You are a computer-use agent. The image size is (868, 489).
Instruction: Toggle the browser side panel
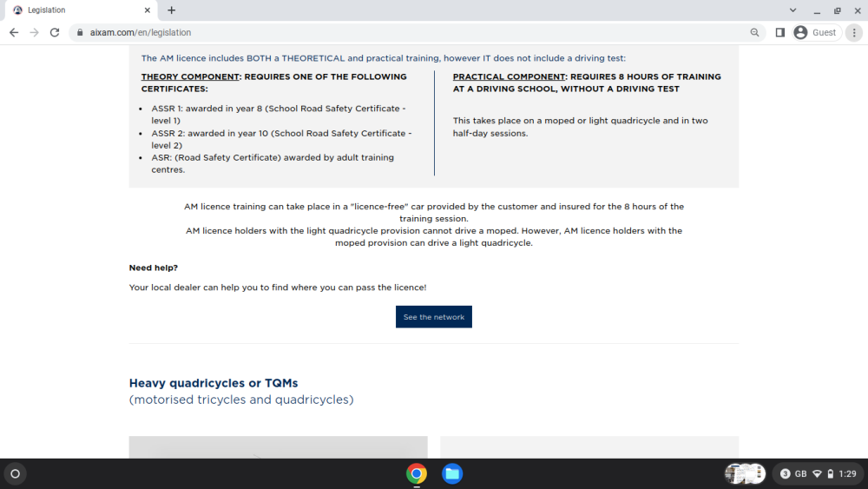pos(780,33)
